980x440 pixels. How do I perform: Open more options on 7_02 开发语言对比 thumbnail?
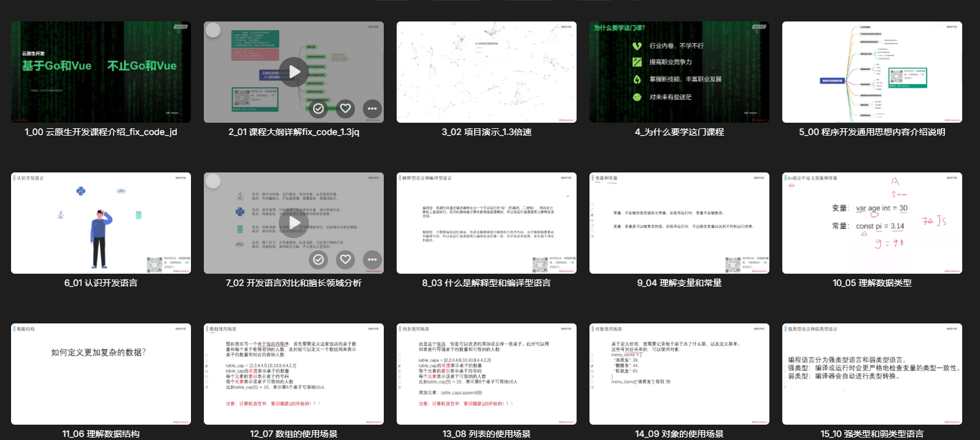372,260
